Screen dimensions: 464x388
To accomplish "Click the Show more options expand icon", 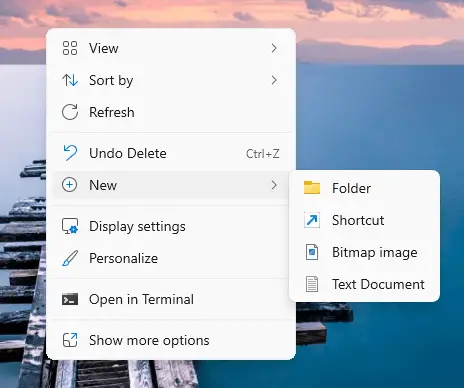I will click(70, 340).
